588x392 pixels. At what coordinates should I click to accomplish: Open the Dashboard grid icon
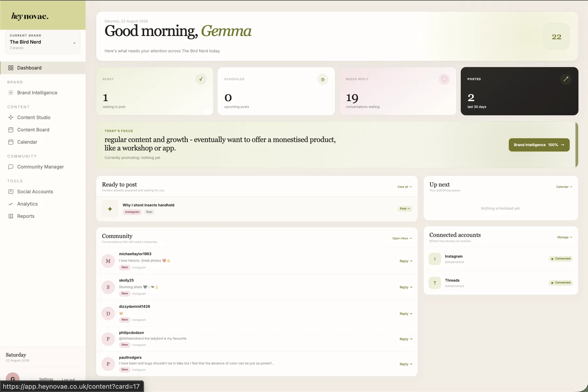click(11, 68)
